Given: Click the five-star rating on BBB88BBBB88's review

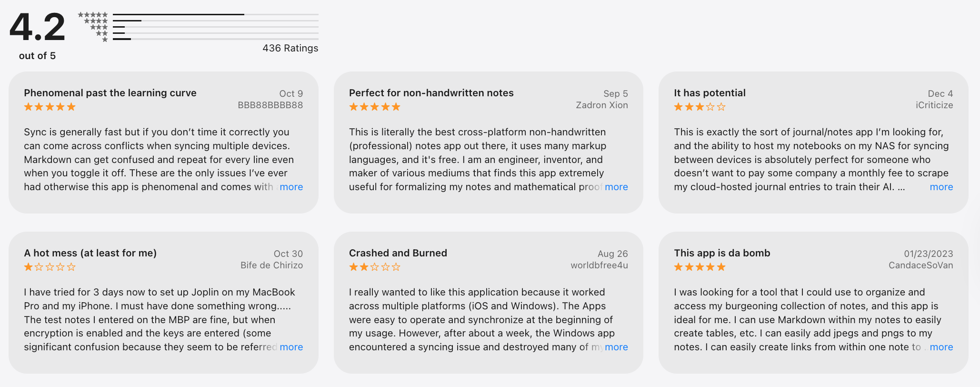Looking at the screenshot, I should [x=50, y=107].
